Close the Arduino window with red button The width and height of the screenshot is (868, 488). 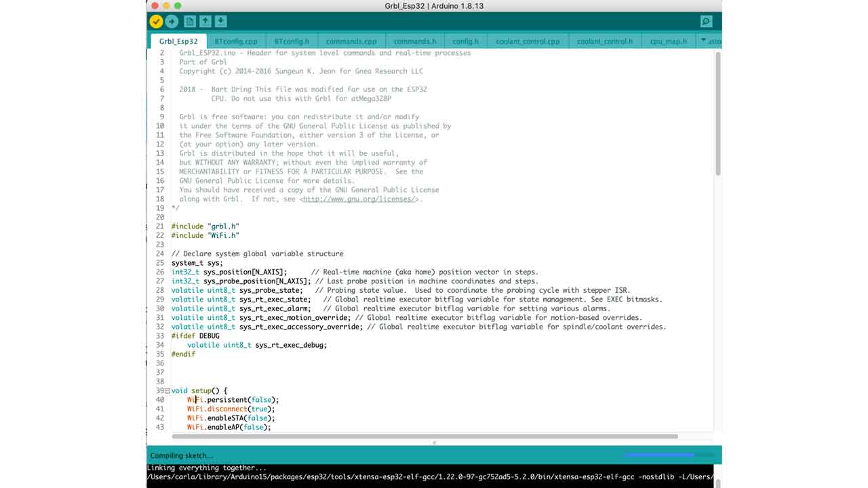tap(155, 6)
